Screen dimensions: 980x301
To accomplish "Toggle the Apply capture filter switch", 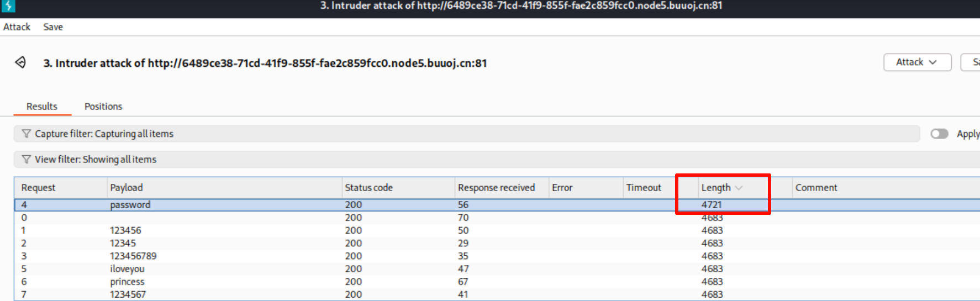I will (939, 134).
